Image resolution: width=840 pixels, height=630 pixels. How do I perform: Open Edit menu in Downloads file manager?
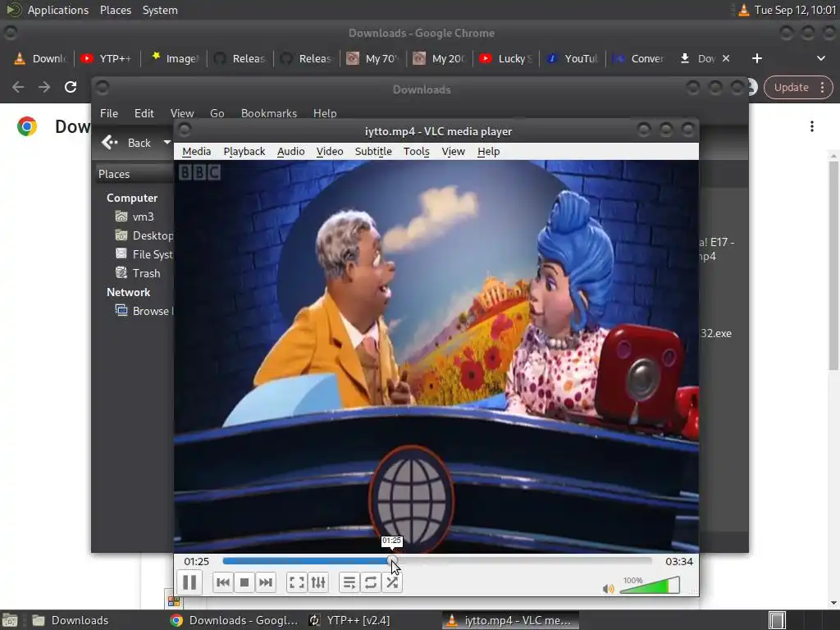pos(144,113)
